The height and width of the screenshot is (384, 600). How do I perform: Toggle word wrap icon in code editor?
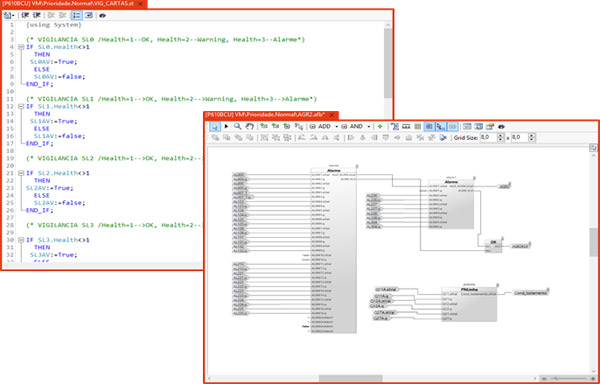[88, 15]
